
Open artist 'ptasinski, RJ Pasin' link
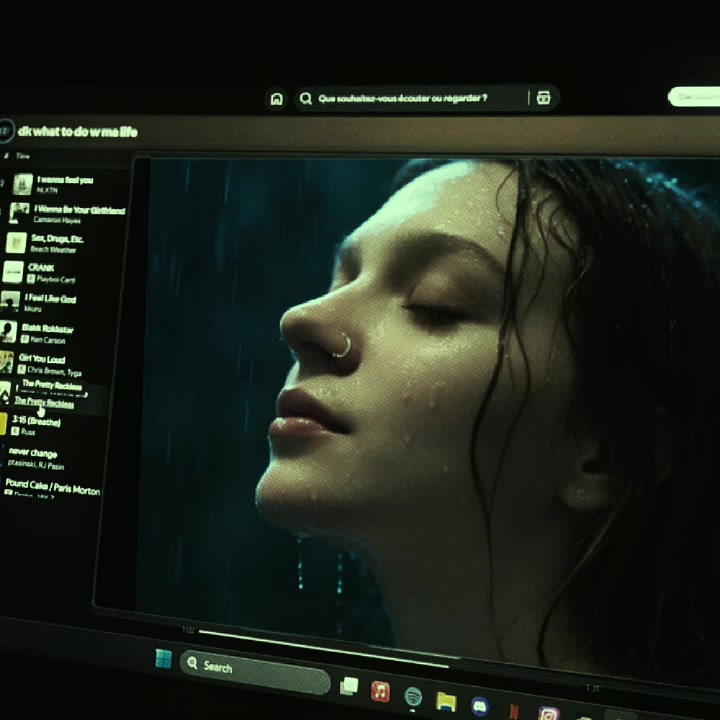click(36, 465)
